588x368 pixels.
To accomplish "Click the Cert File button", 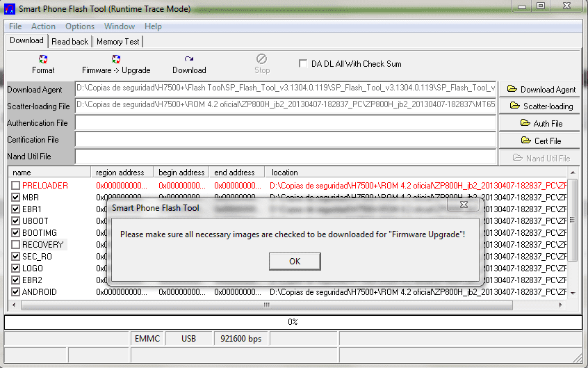I will coord(540,141).
